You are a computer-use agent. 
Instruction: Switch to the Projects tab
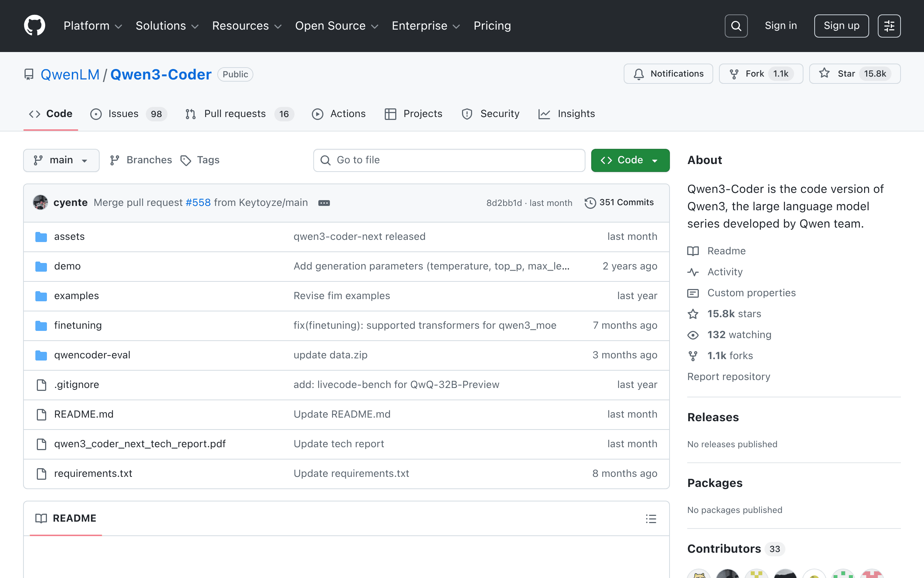pos(414,114)
